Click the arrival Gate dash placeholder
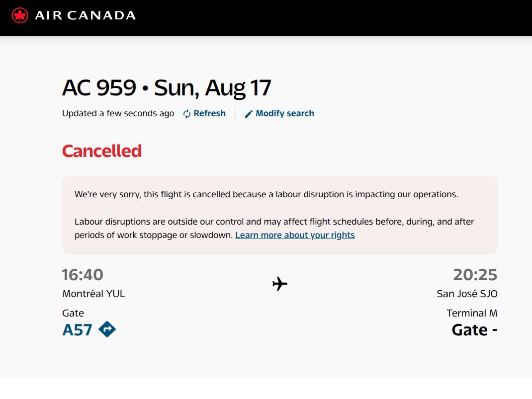The image size is (532, 399). [x=474, y=329]
